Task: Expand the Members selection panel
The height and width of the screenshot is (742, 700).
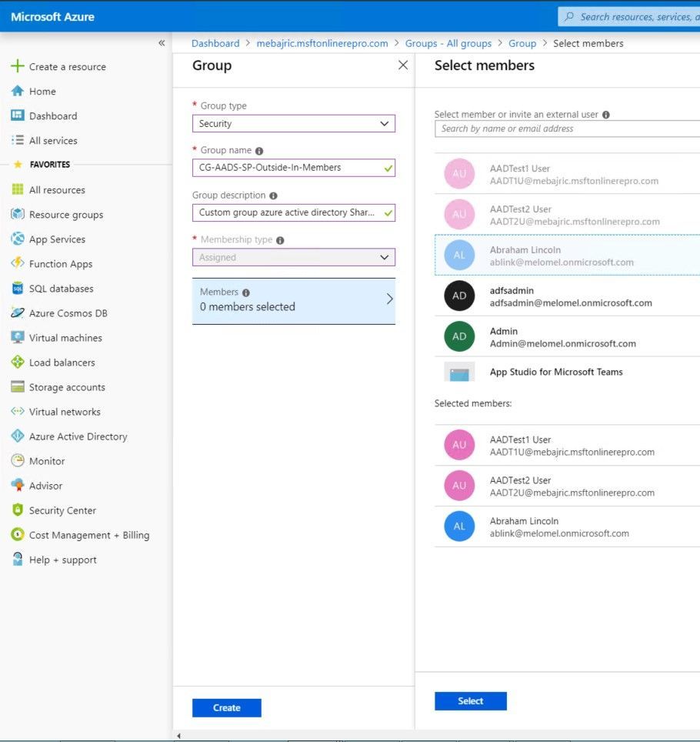Action: point(293,299)
